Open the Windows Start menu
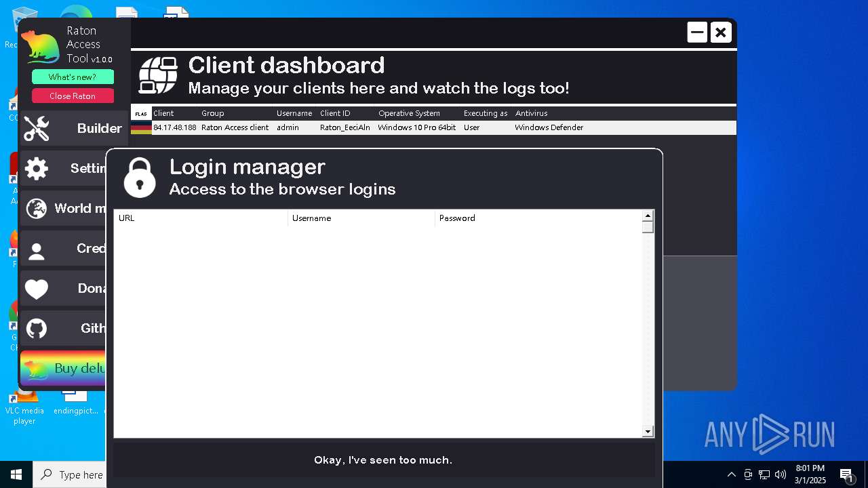868x488 pixels. (x=16, y=474)
